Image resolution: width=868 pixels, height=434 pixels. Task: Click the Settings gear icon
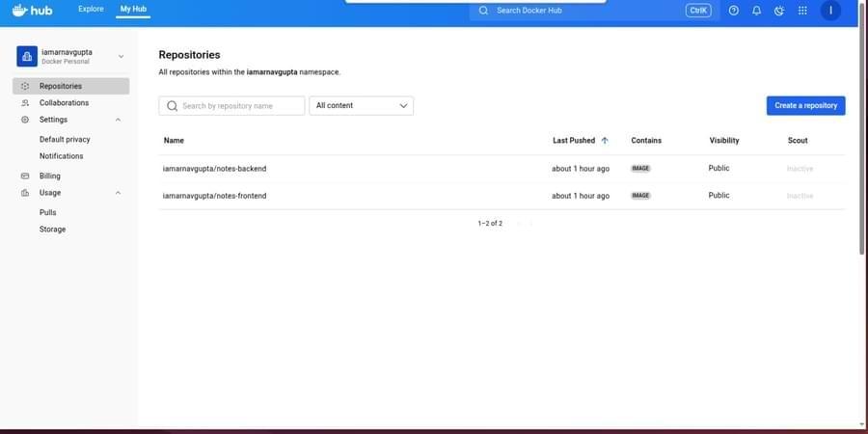point(24,120)
